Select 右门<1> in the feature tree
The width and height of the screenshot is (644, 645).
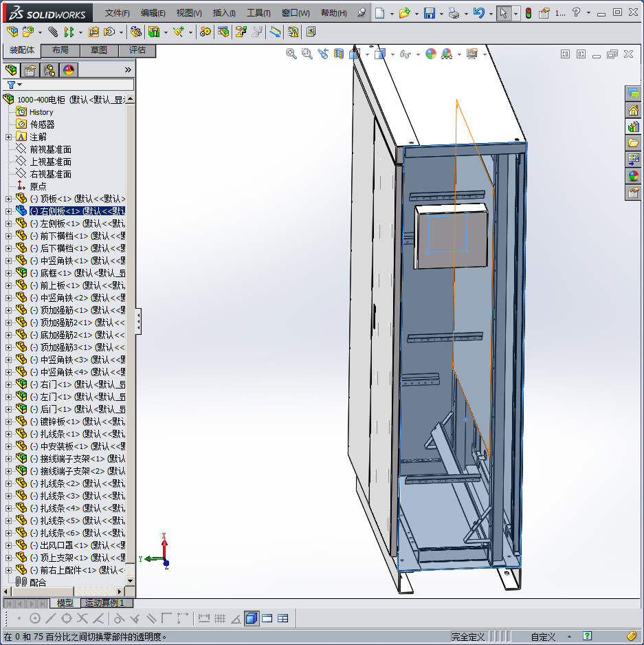[x=55, y=384]
